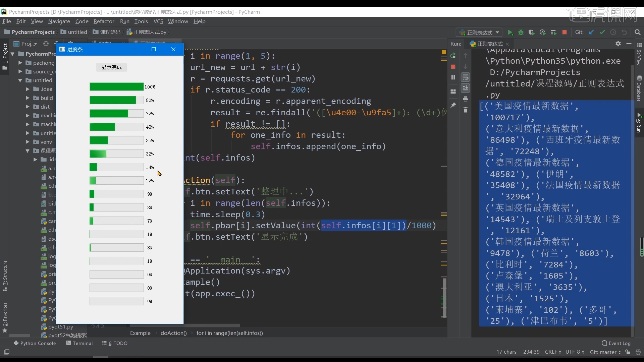
Task: Start the Debug bug icon
Action: [521, 33]
